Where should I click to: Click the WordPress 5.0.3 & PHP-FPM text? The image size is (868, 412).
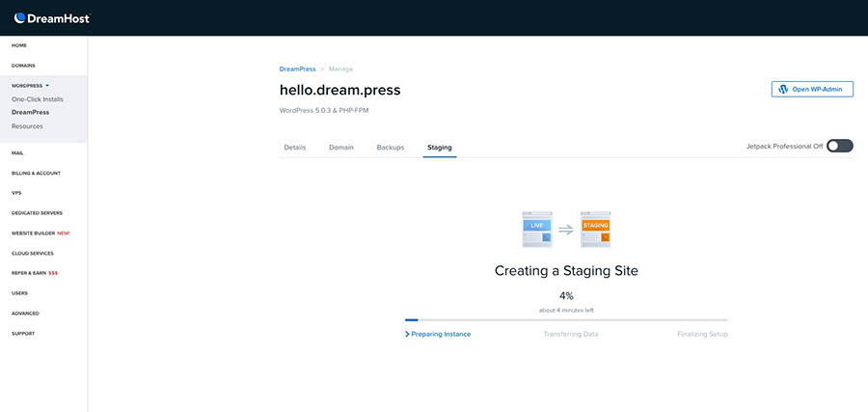324,111
